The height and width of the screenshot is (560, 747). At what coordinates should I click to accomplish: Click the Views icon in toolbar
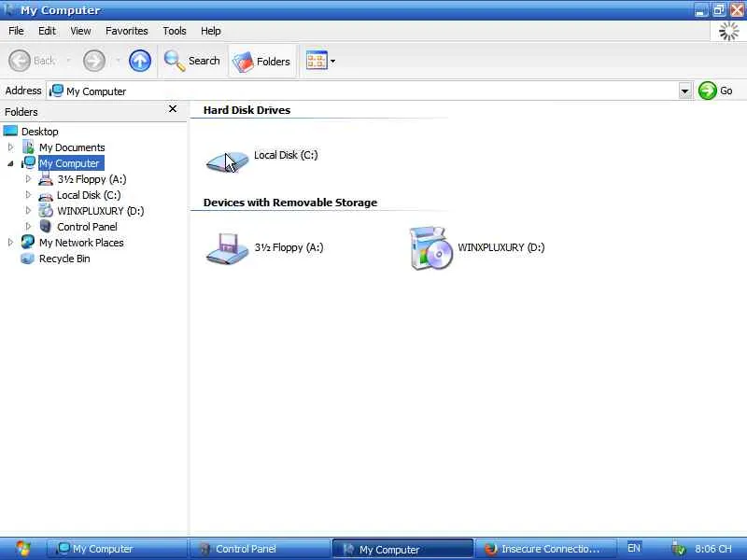317,61
